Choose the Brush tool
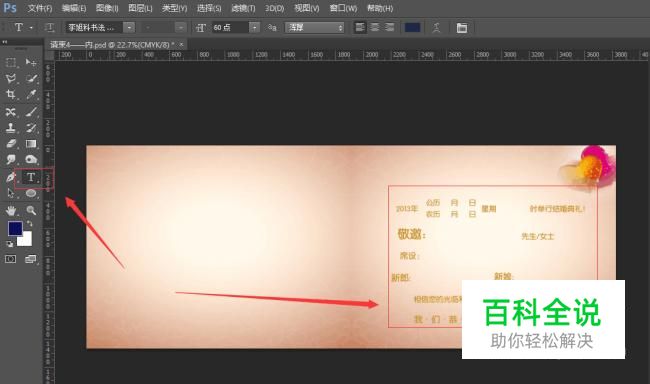 (x=31, y=112)
